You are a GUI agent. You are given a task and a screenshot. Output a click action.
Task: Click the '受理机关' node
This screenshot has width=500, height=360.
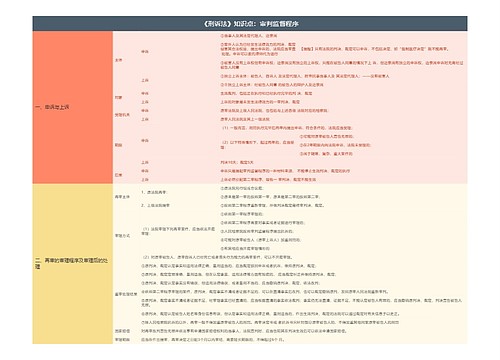(122, 115)
